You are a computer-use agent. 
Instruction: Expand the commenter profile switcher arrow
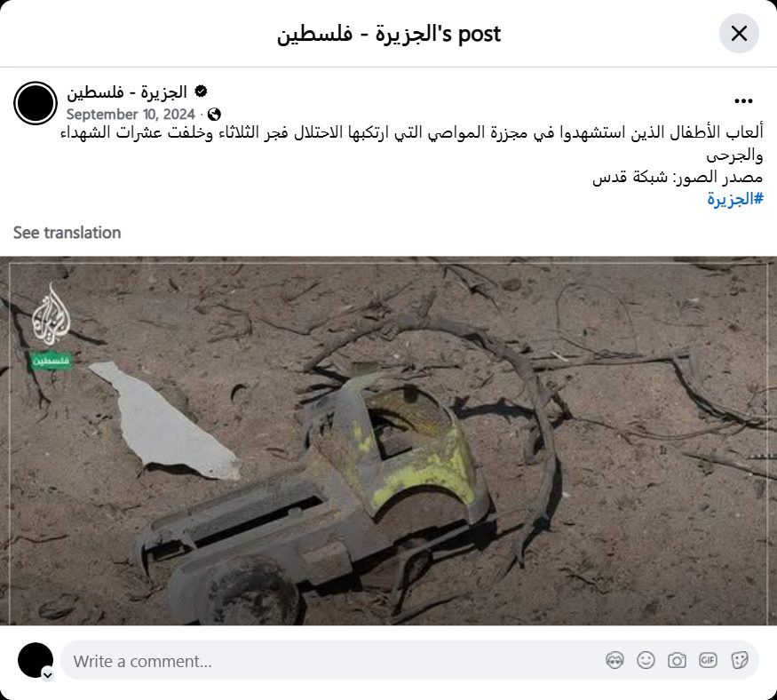point(48,675)
